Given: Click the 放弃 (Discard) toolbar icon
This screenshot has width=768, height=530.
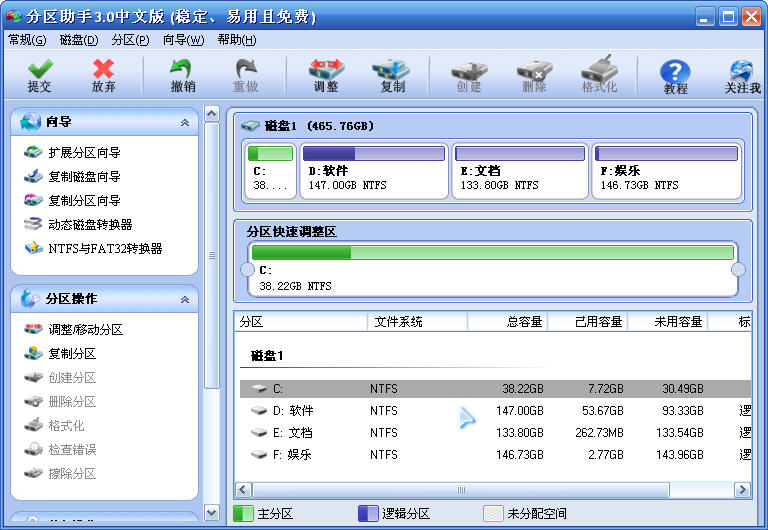Looking at the screenshot, I should click(x=103, y=75).
